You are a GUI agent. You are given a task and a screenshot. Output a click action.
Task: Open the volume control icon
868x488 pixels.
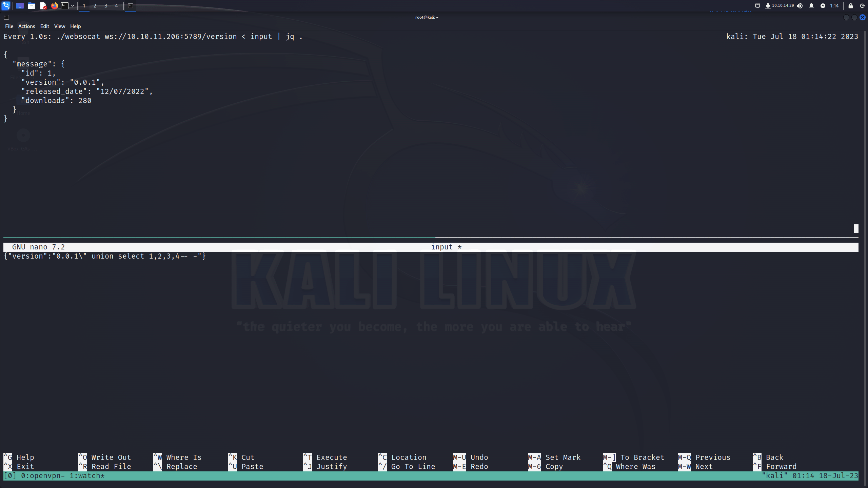[x=800, y=6]
